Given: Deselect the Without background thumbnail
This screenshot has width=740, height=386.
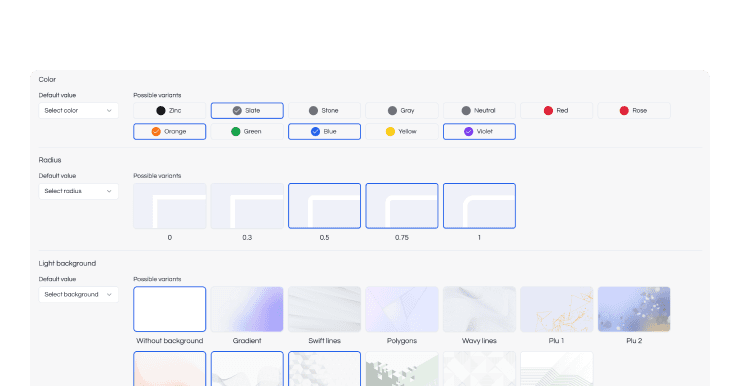Looking at the screenshot, I should pos(169,309).
